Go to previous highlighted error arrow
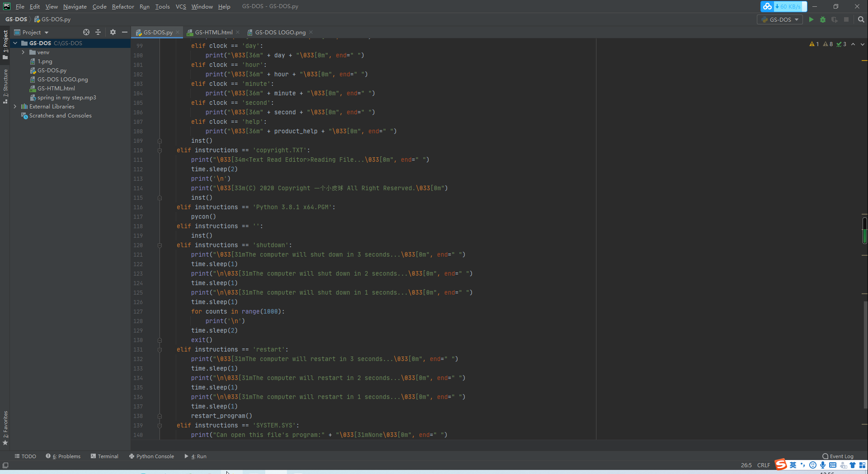868x474 pixels. [853, 44]
